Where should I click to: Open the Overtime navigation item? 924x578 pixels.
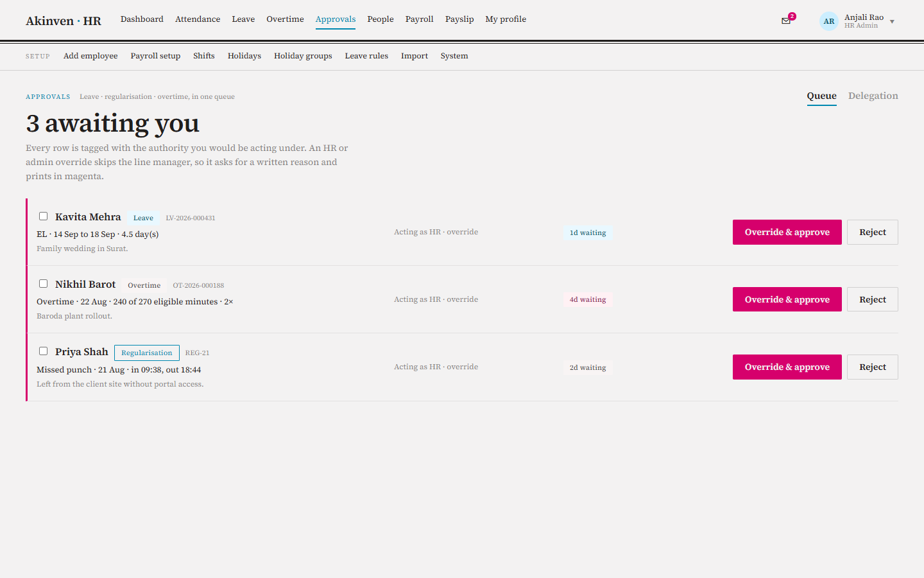click(285, 19)
